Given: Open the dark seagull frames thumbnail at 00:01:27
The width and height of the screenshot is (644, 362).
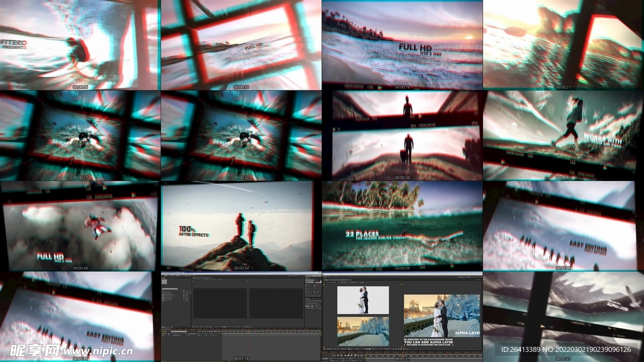Looking at the screenshot, I should coord(563,317).
